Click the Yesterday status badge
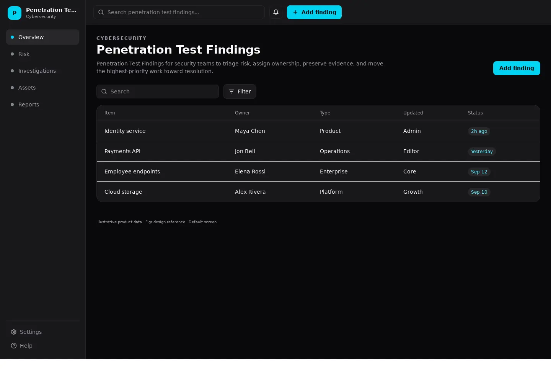Viewport: 551px width, 392px height. tap(482, 152)
